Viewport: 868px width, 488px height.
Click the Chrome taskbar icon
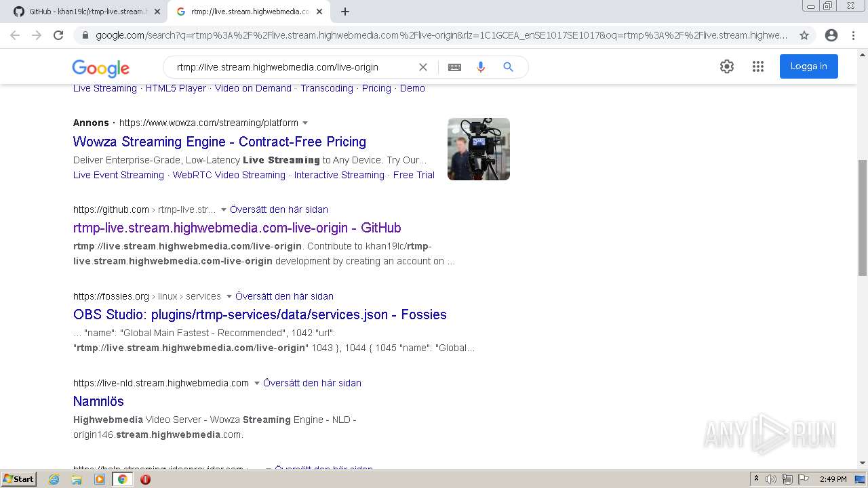[x=123, y=479]
